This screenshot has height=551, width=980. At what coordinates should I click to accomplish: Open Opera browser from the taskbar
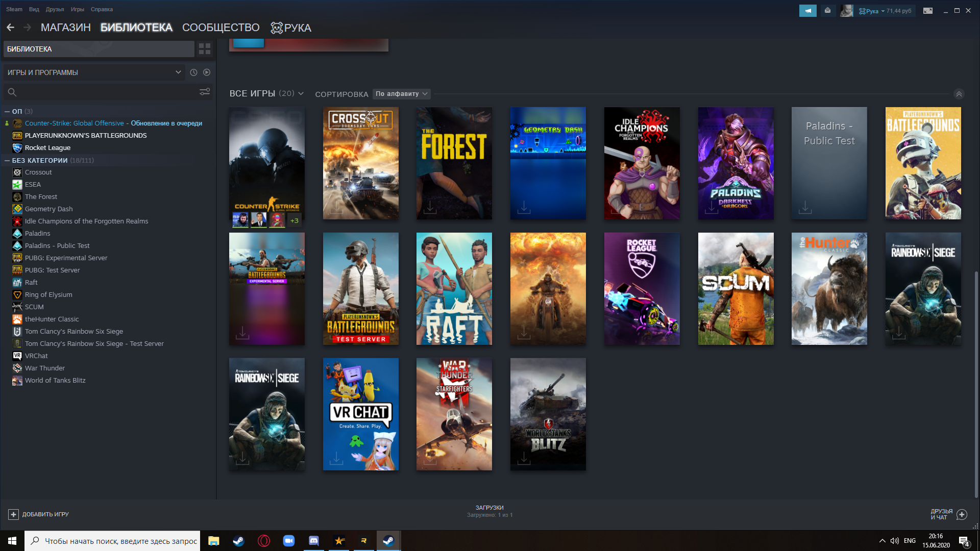click(263, 541)
